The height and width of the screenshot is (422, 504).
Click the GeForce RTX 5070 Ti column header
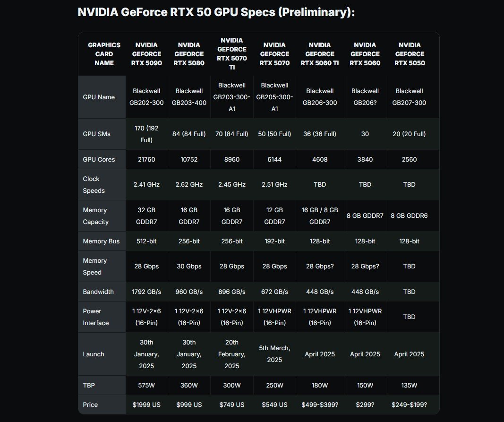click(231, 54)
